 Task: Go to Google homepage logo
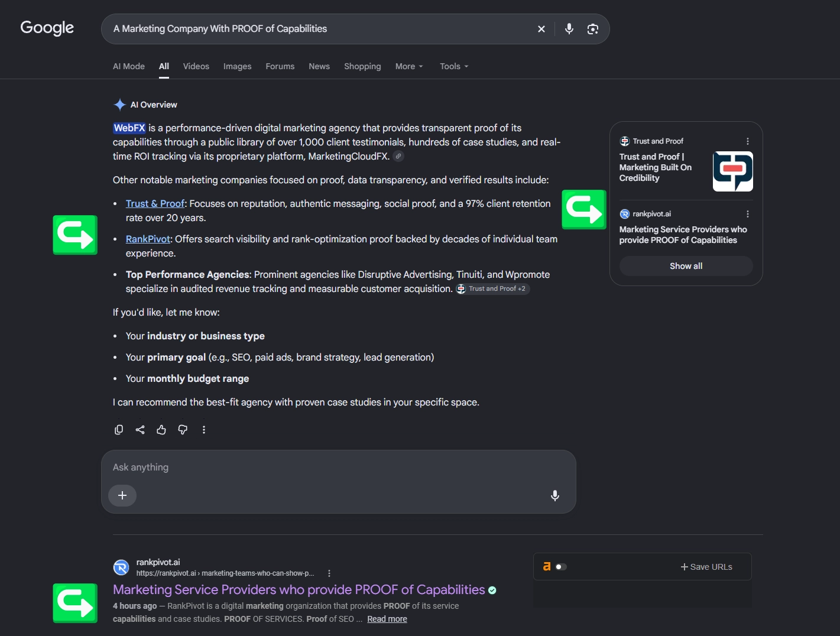point(47,28)
